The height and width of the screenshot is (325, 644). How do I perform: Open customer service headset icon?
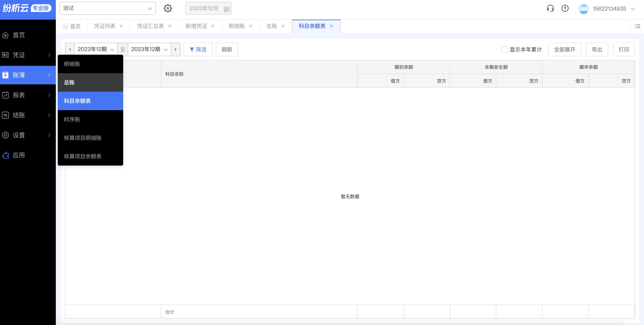[550, 8]
